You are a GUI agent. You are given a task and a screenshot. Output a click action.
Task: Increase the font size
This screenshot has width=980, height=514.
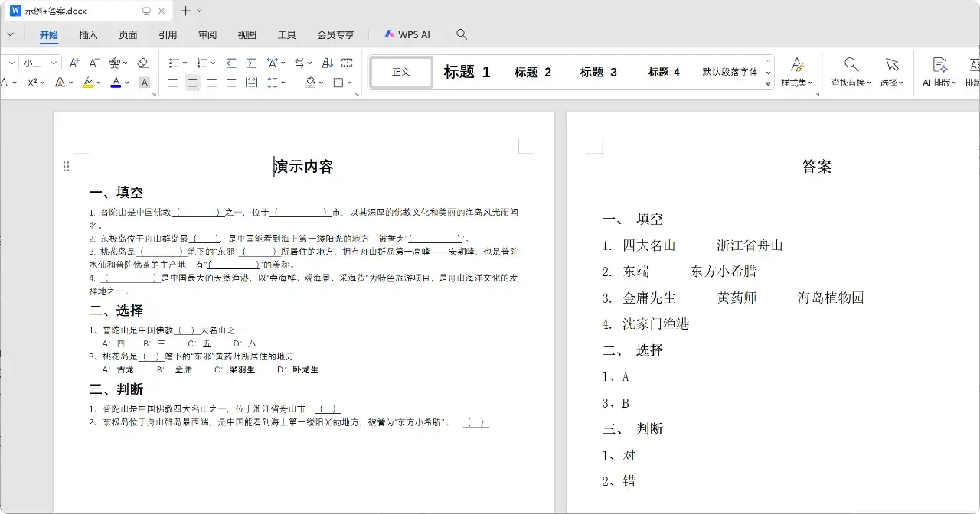(73, 64)
